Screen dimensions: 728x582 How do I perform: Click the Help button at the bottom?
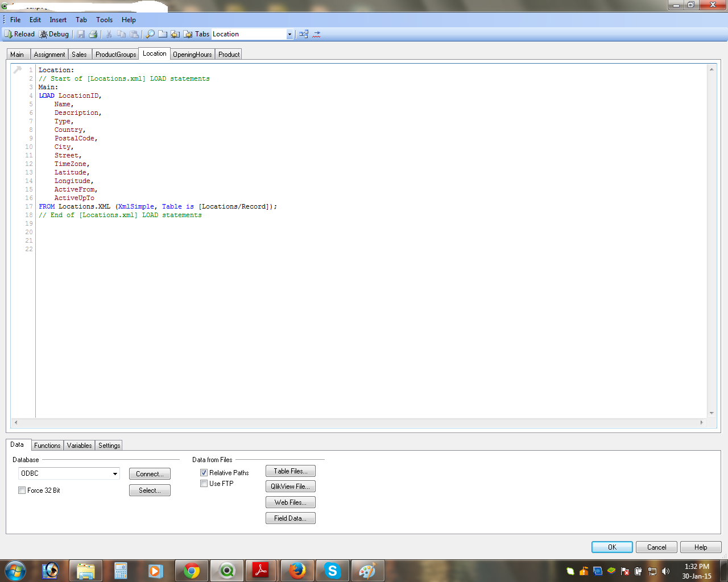pyautogui.click(x=701, y=547)
